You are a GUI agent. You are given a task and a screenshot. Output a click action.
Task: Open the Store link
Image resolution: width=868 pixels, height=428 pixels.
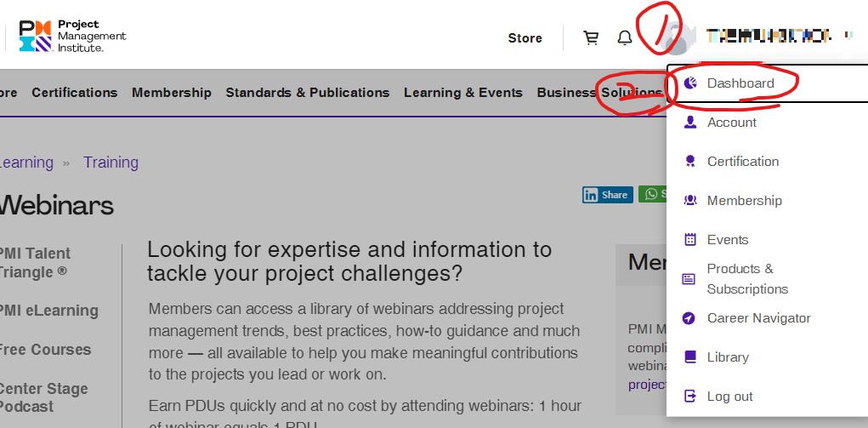click(525, 38)
